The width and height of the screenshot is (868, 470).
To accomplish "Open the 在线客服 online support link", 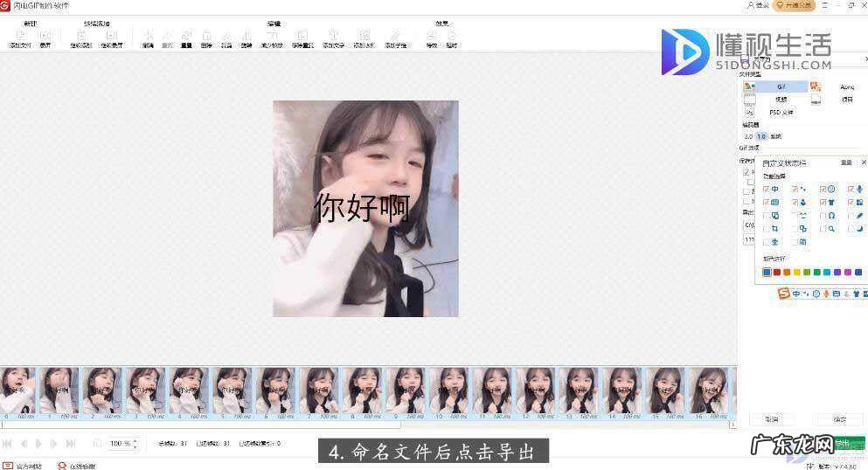I will tap(77, 467).
